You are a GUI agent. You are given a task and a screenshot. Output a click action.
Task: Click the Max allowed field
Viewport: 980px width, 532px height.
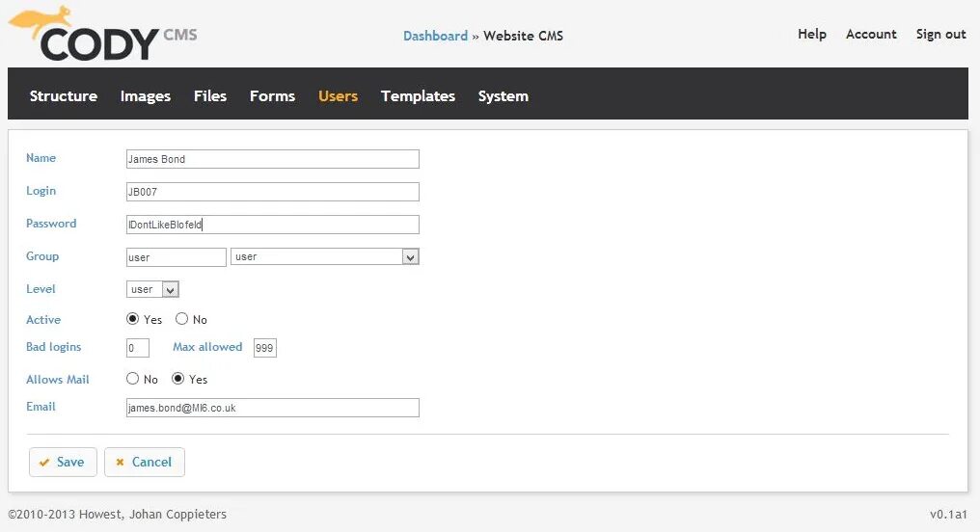tap(265, 348)
